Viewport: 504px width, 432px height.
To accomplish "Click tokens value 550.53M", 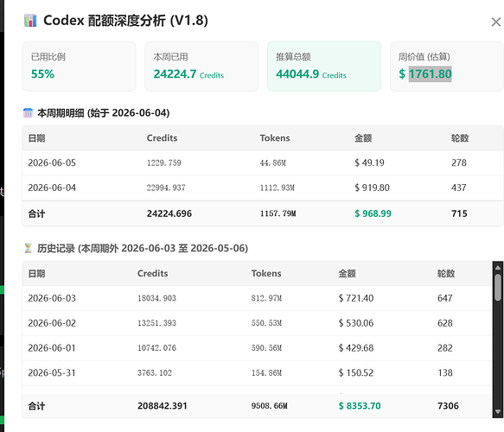I will (x=266, y=323).
